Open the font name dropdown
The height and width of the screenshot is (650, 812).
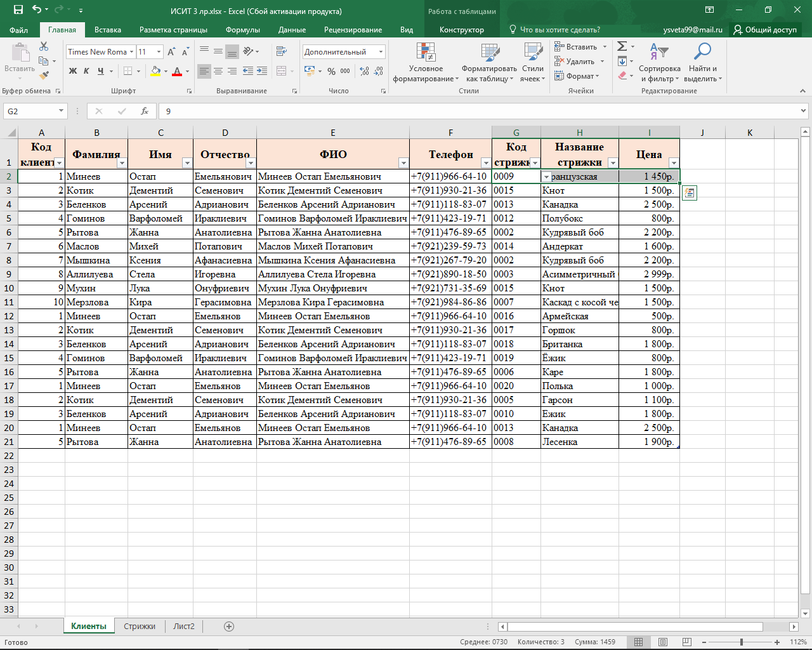point(131,52)
